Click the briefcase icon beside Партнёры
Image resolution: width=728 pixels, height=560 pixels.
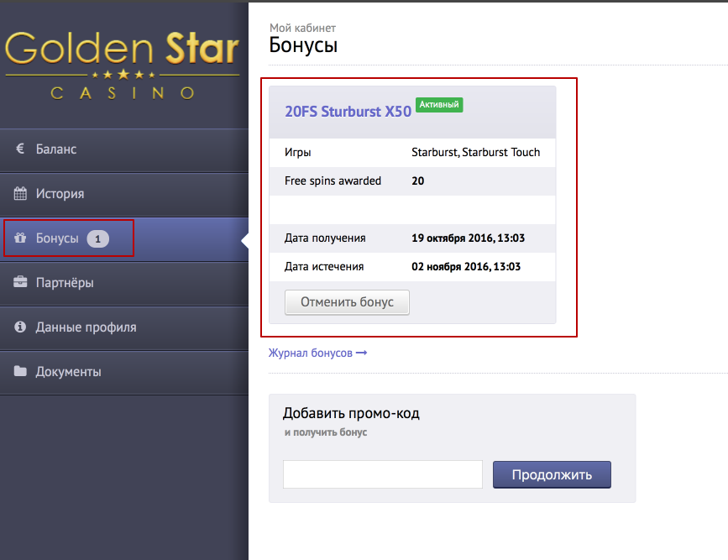[x=20, y=283]
